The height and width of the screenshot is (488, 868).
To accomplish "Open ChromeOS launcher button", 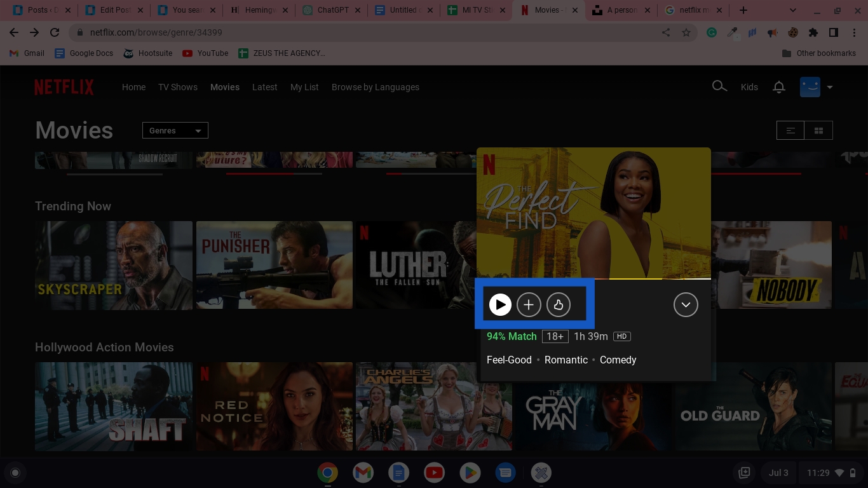I will click(x=15, y=472).
